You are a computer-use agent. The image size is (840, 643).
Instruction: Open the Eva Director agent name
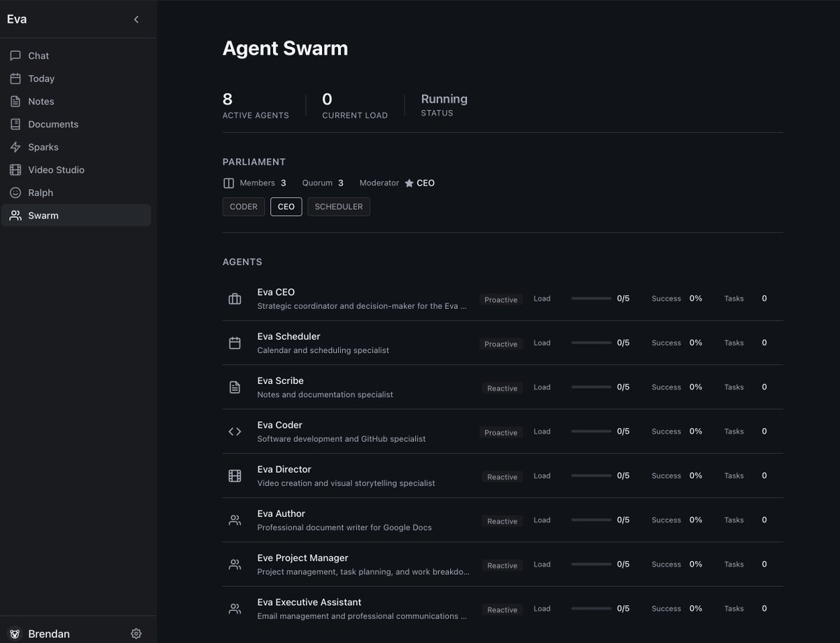pos(284,469)
